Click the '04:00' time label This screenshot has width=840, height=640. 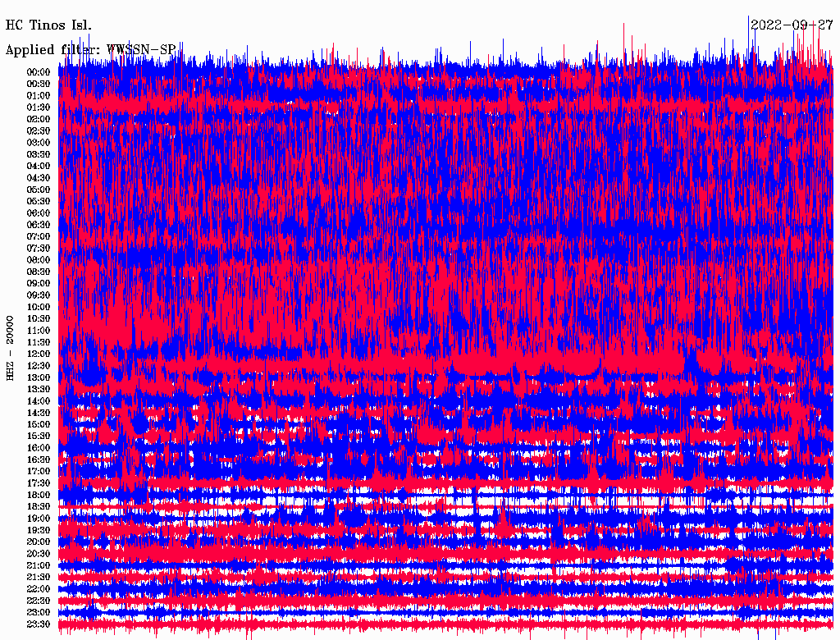(39, 167)
